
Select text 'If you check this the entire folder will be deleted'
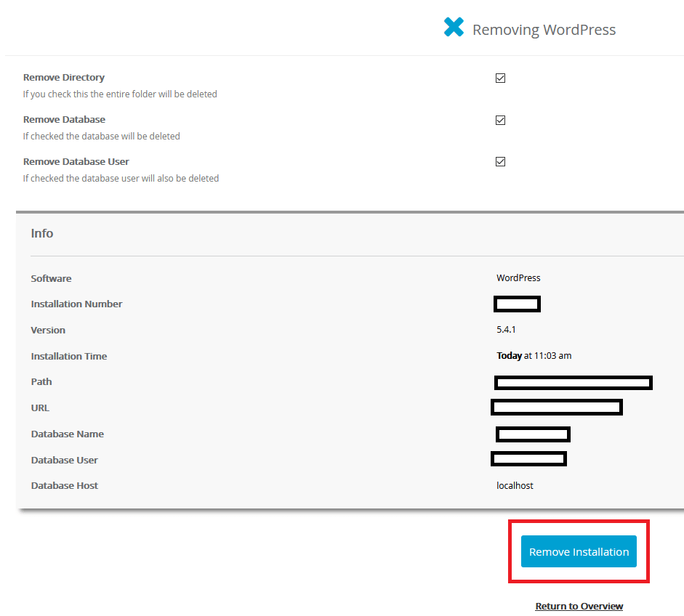(120, 94)
